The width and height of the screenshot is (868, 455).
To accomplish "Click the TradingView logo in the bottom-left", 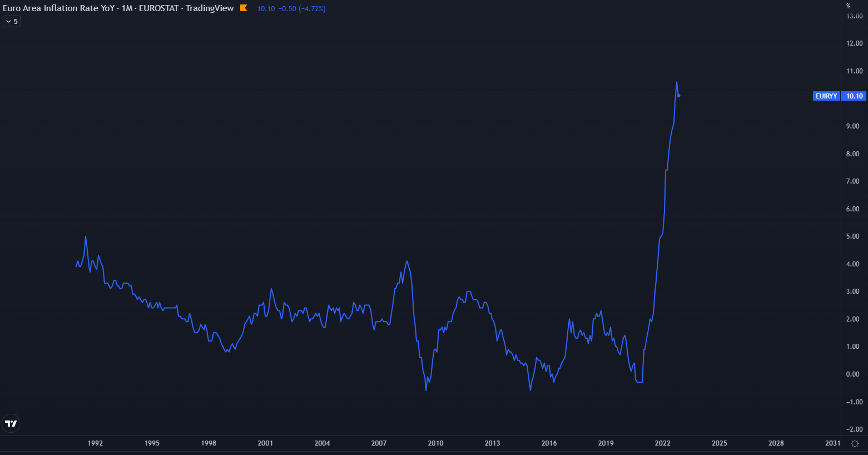I will tap(11, 423).
